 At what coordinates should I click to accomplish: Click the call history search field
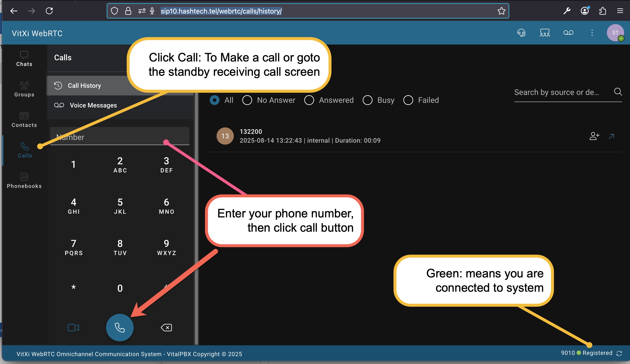click(x=560, y=92)
